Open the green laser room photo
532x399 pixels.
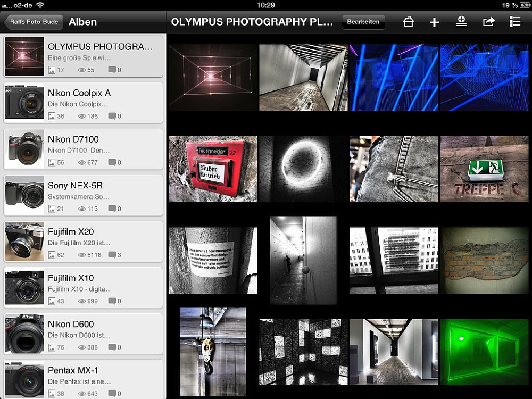coord(484,352)
